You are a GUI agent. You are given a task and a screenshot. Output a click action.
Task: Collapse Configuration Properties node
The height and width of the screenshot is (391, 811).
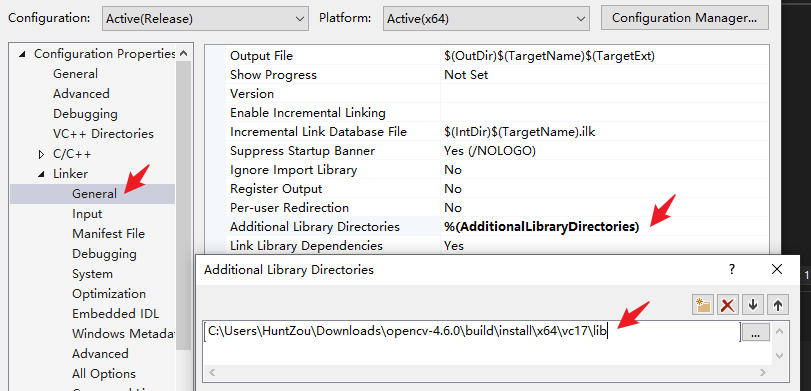22,54
